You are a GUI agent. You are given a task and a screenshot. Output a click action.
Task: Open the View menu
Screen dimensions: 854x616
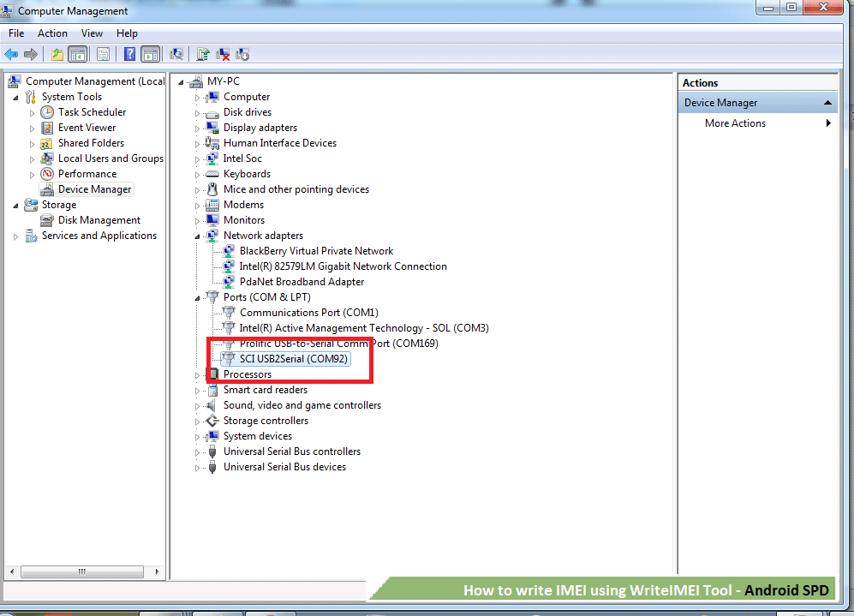[x=92, y=33]
